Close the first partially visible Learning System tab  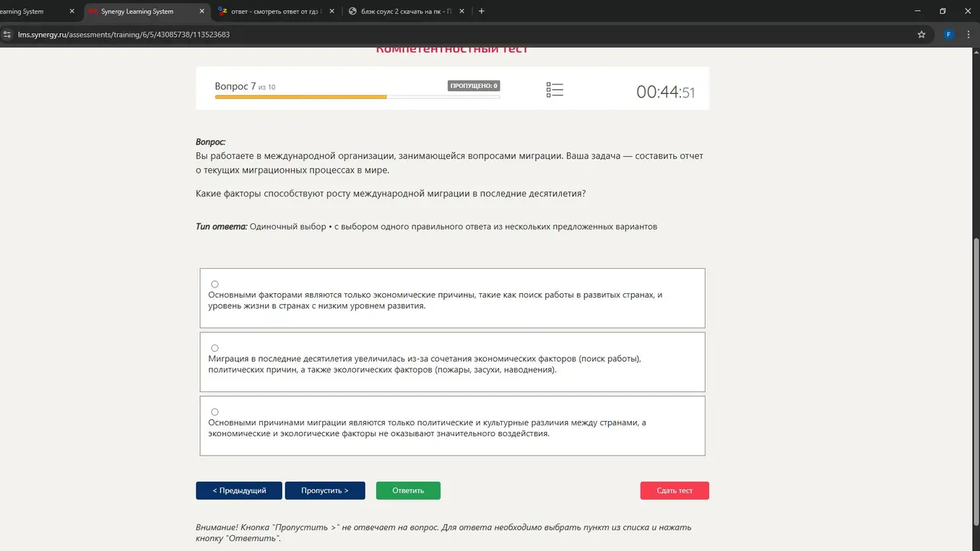click(x=71, y=11)
